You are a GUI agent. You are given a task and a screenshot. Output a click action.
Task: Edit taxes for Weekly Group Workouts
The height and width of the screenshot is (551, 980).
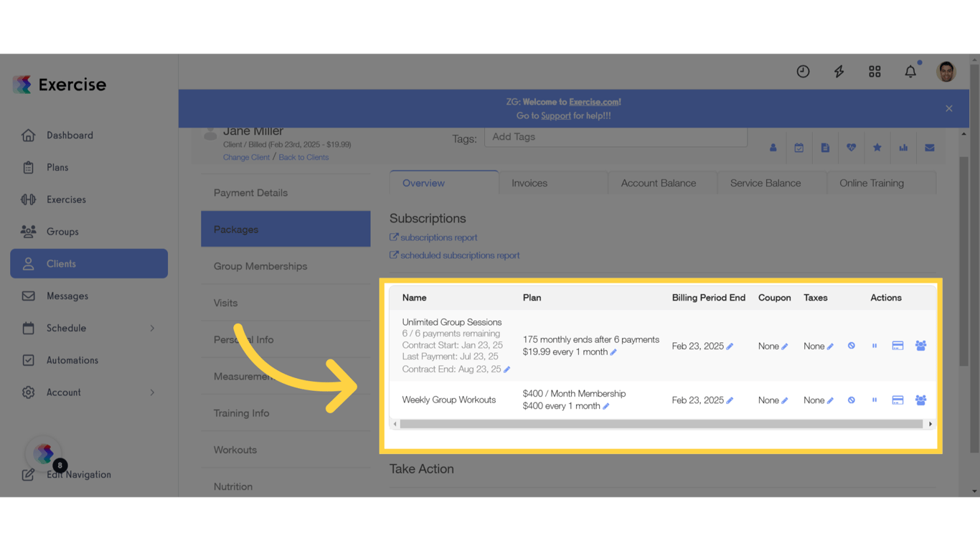[x=830, y=400]
